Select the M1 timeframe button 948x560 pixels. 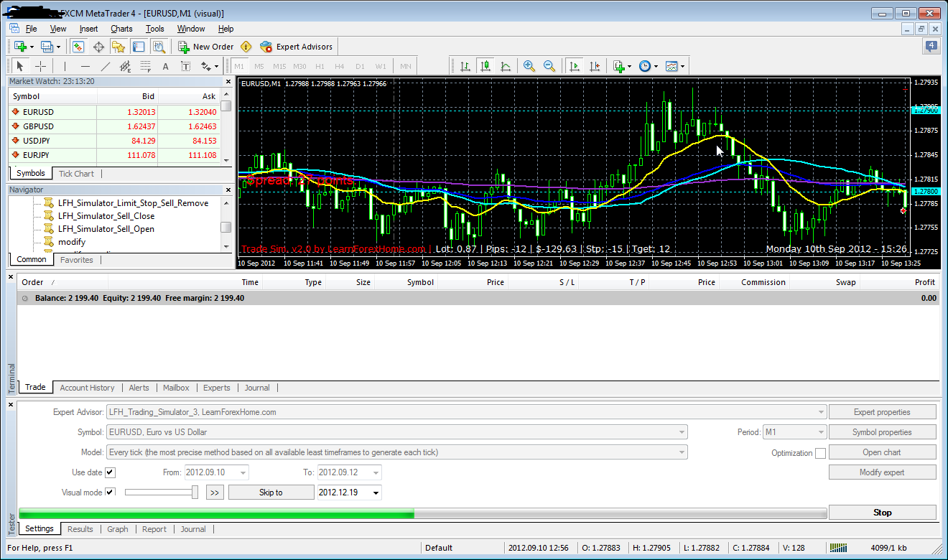click(239, 66)
